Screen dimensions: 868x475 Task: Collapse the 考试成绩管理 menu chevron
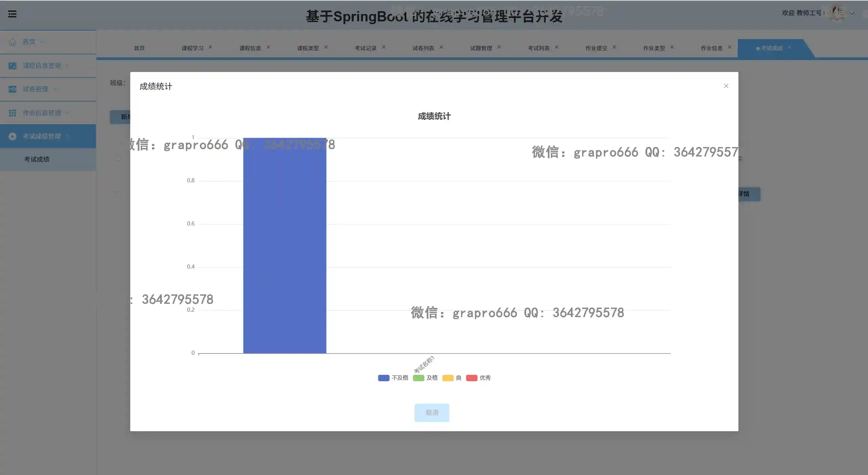pos(67,136)
